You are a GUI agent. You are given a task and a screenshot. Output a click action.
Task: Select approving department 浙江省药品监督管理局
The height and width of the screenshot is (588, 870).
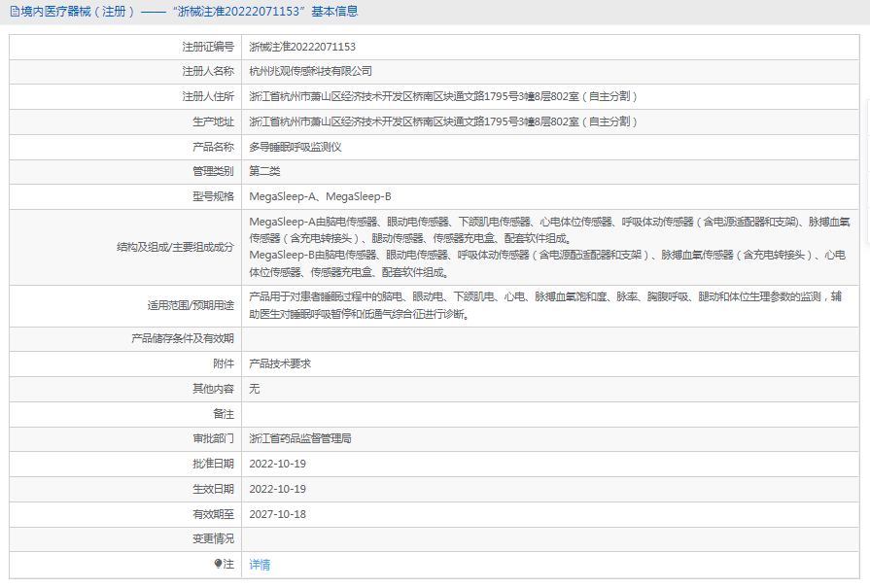coord(300,438)
